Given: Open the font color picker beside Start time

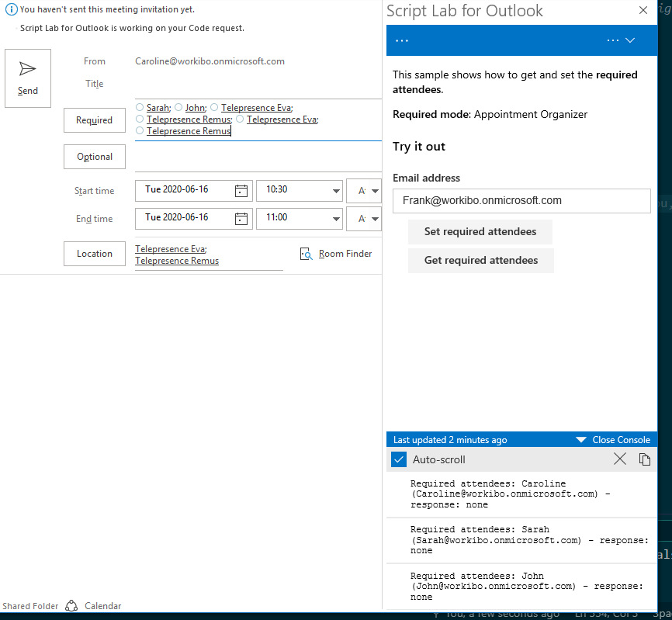Looking at the screenshot, I should [364, 190].
